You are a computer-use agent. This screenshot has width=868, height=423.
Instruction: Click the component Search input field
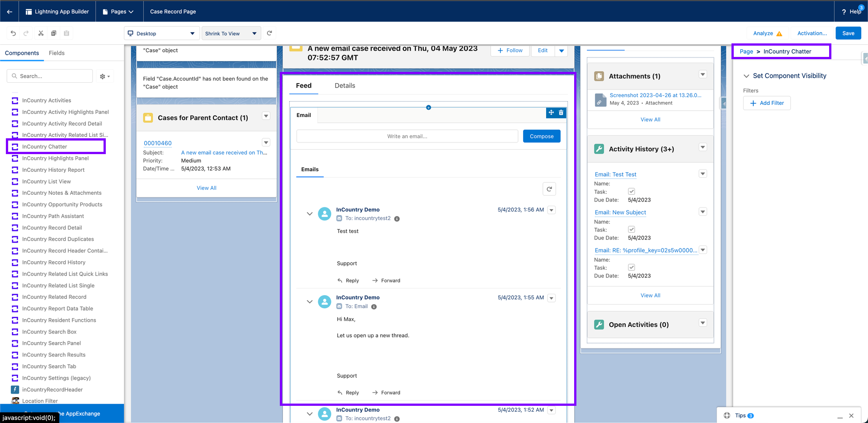click(50, 76)
